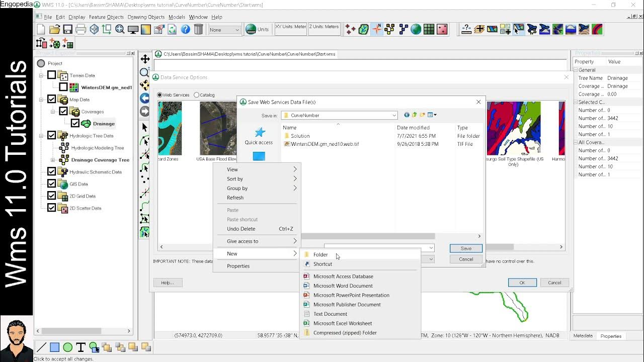The image size is (644, 362).
Task: Uncheck the Map Data checkbox
Action: pyautogui.click(x=51, y=100)
